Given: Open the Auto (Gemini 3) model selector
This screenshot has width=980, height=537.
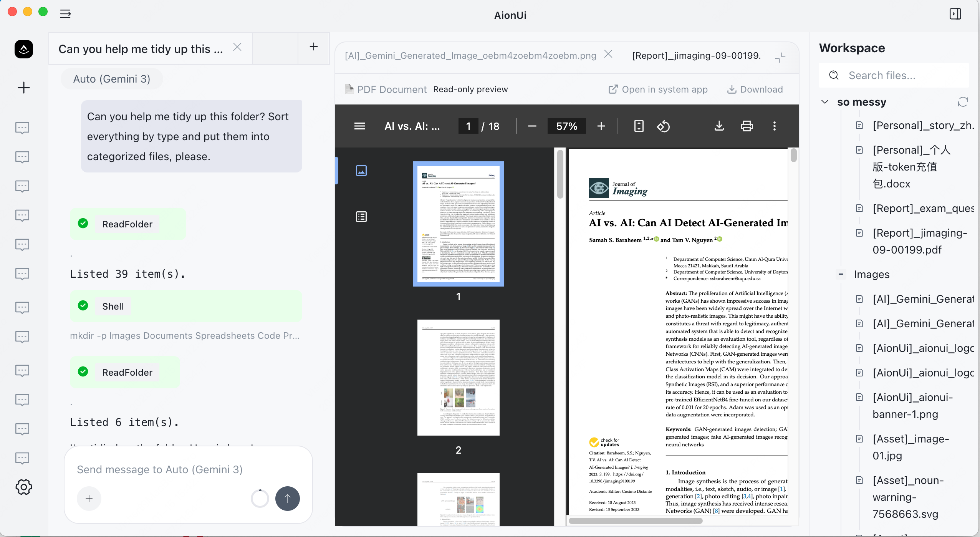Looking at the screenshot, I should pos(112,79).
